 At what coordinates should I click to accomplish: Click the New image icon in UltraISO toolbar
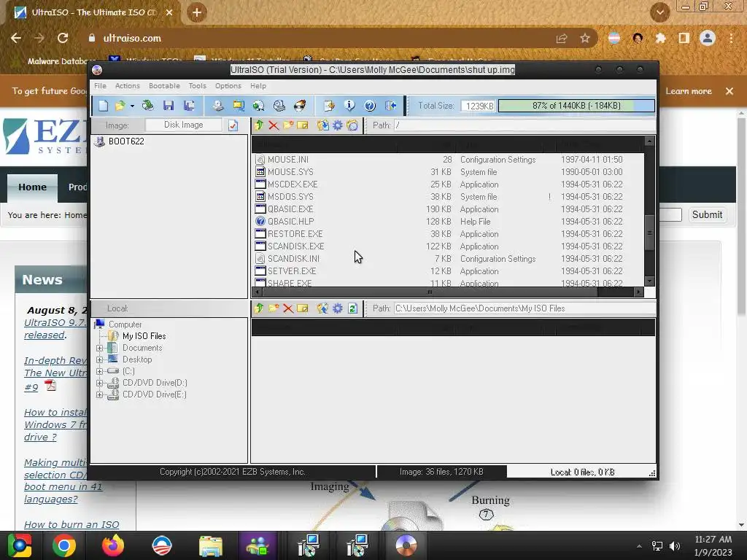click(103, 106)
